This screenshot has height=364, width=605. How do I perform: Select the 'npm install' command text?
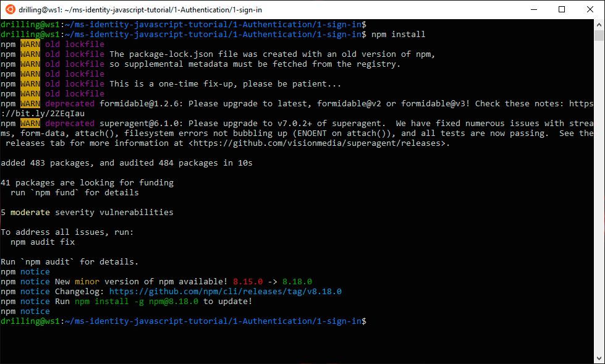399,34
